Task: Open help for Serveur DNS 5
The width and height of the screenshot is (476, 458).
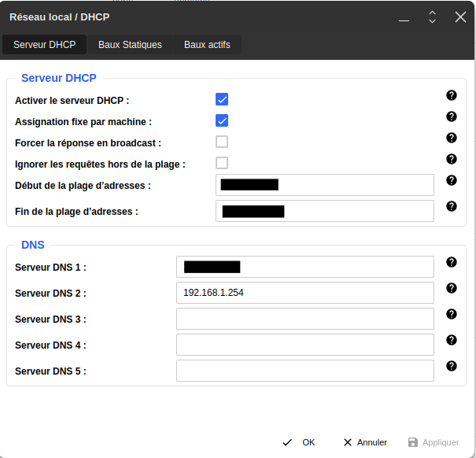Action: pos(452,366)
